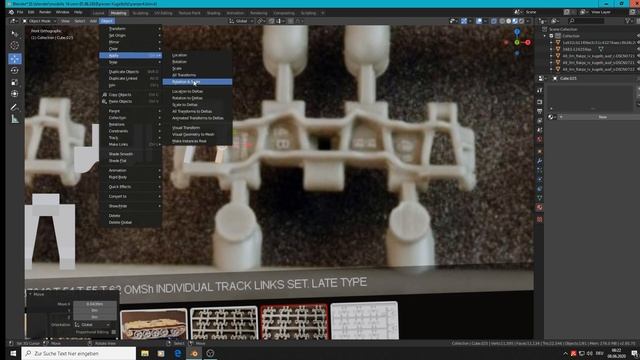640x360 pixels.
Task: Open the material browse dropdown beside New
Action: pyautogui.click(x=552, y=117)
